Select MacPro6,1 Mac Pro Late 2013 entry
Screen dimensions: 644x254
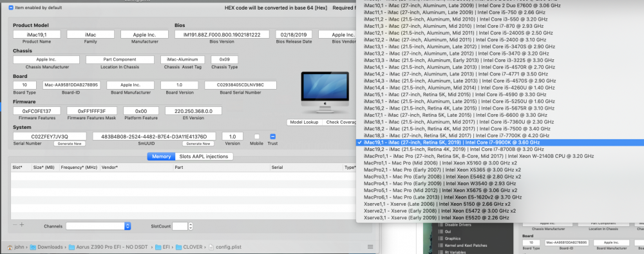point(500,197)
